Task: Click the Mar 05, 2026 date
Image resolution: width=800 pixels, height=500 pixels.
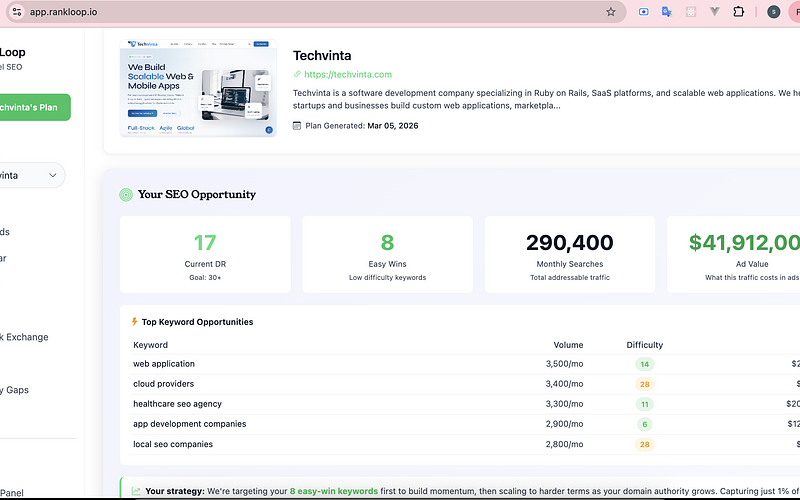Action: [393, 126]
